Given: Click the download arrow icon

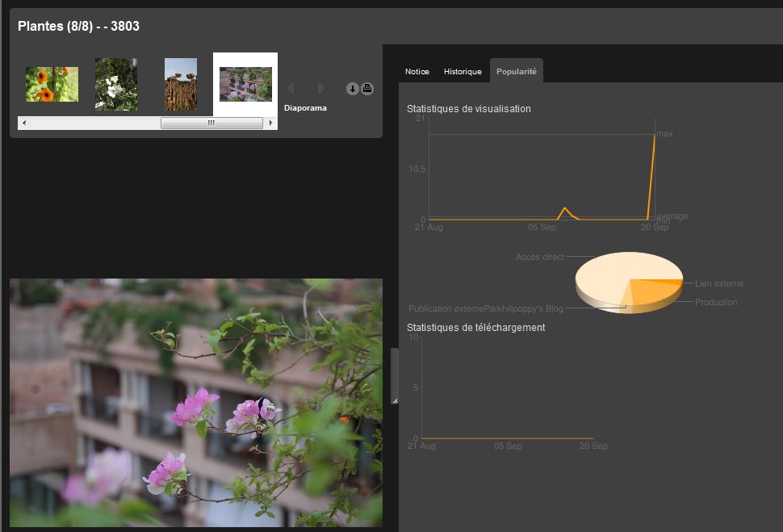Looking at the screenshot, I should [x=353, y=89].
